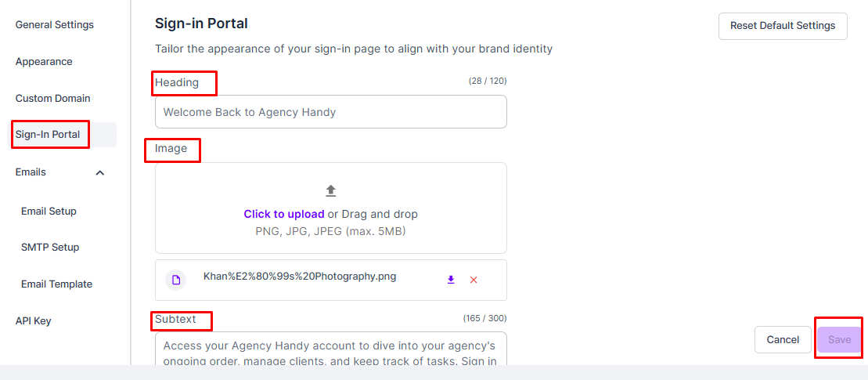Click the upload arrow icon
This screenshot has width=868, height=380.
330,190
